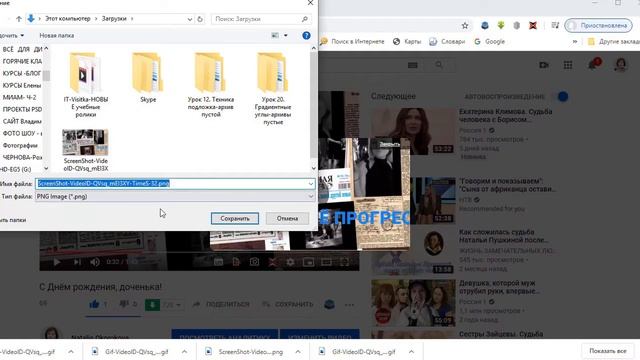Mute the video volume speaker
Viewport: 640px width, 360px height.
pos(95,262)
